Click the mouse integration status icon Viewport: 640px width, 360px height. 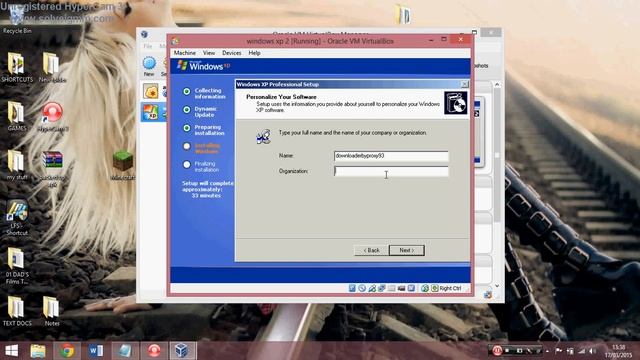[x=425, y=288]
